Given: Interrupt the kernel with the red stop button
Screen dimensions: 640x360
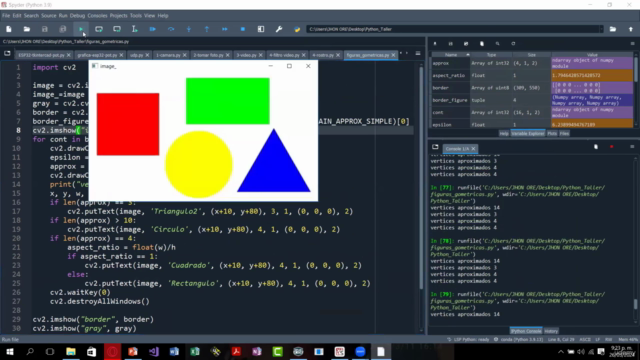Looking at the screenshot, I should 611,147.
